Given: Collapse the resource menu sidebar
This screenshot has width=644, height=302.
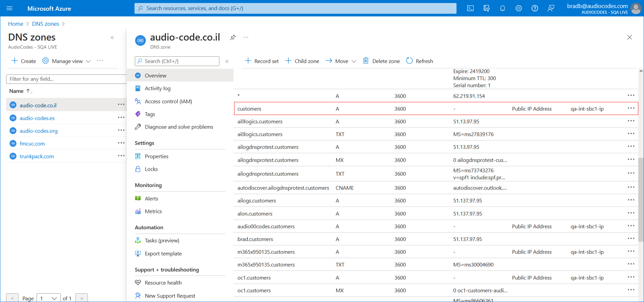Looking at the screenshot, I should click(x=227, y=61).
